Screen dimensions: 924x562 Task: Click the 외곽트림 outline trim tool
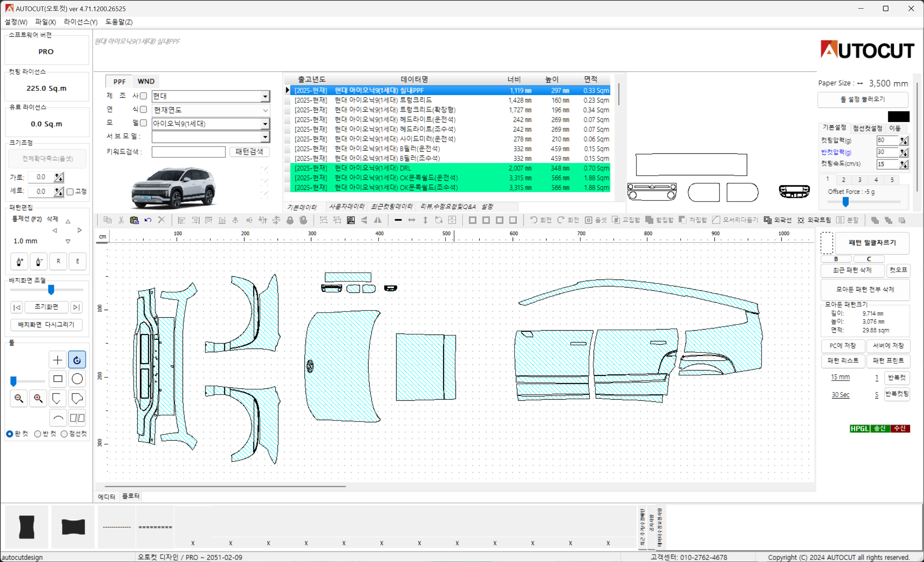coord(814,220)
